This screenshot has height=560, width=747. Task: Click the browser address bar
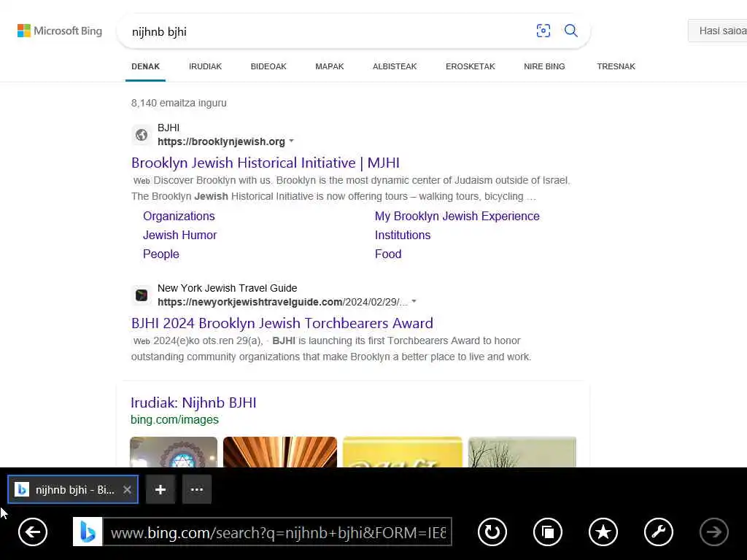(x=277, y=532)
